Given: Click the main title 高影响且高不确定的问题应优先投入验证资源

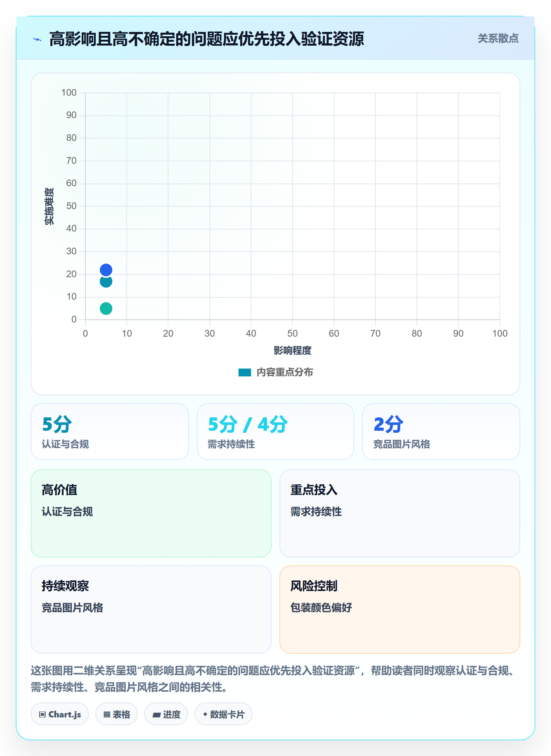Looking at the screenshot, I should tap(207, 39).
